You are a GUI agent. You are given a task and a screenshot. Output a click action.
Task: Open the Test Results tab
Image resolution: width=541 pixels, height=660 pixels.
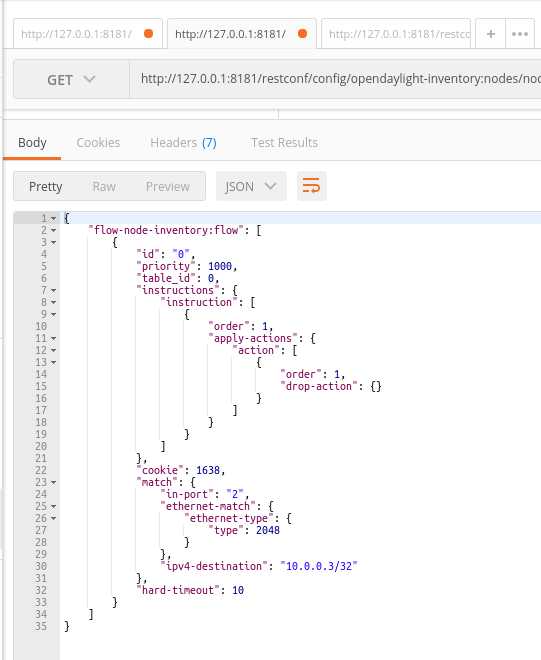coord(285,143)
